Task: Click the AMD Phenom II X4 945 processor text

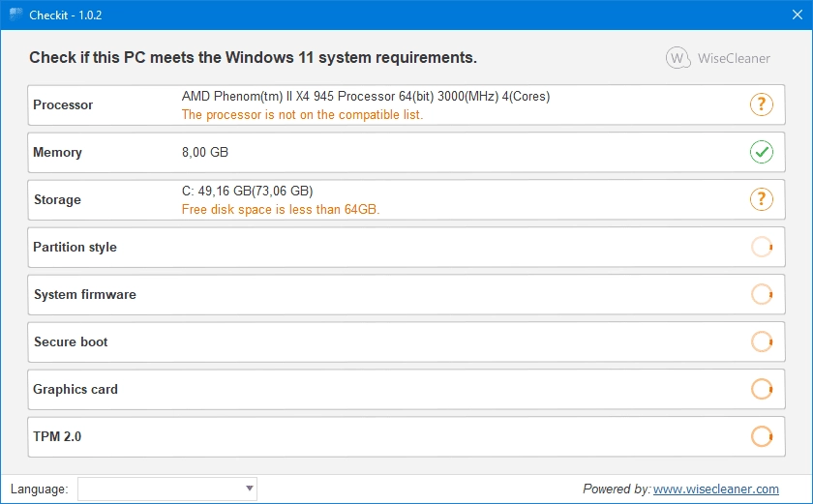Action: [366, 97]
